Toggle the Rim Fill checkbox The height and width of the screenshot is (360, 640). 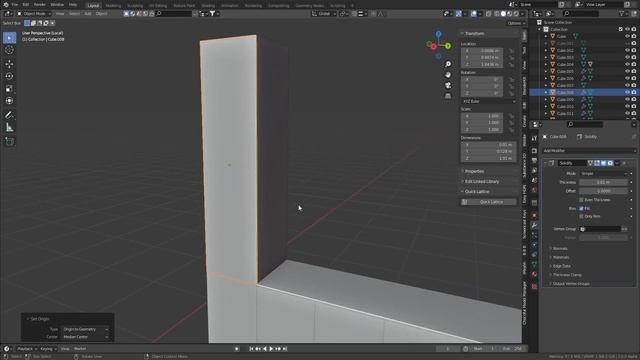(581, 209)
